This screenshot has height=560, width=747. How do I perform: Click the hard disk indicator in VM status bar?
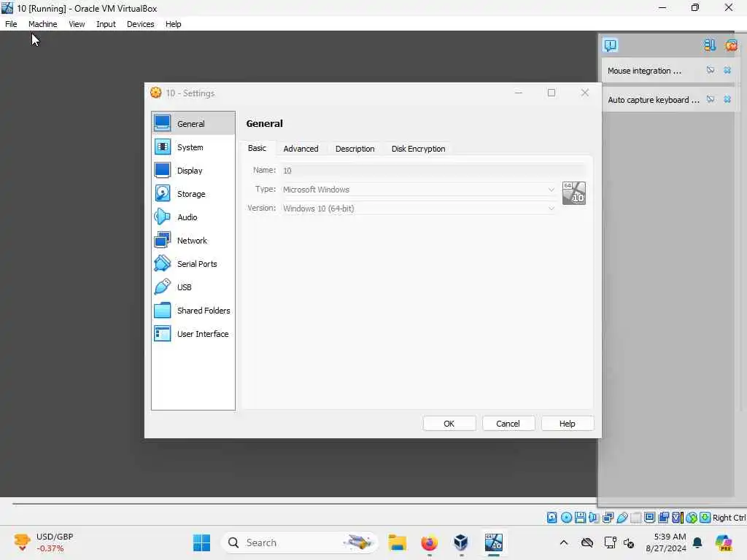(551, 518)
